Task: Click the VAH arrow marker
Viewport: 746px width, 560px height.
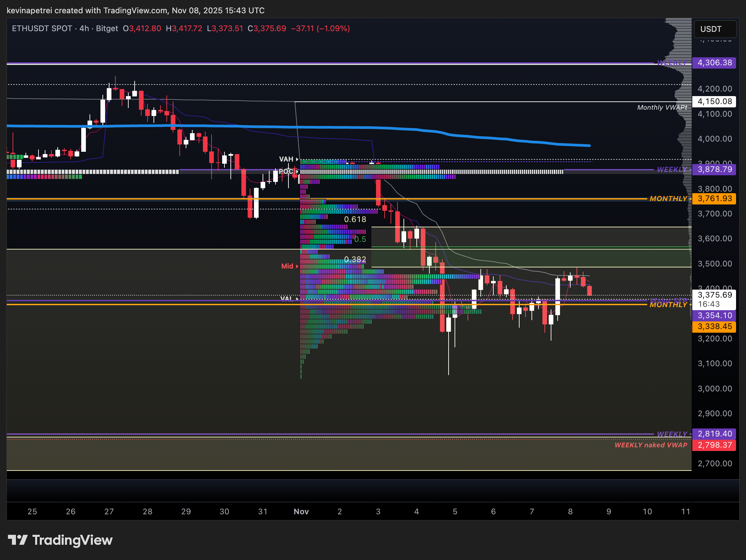Action: pos(297,159)
